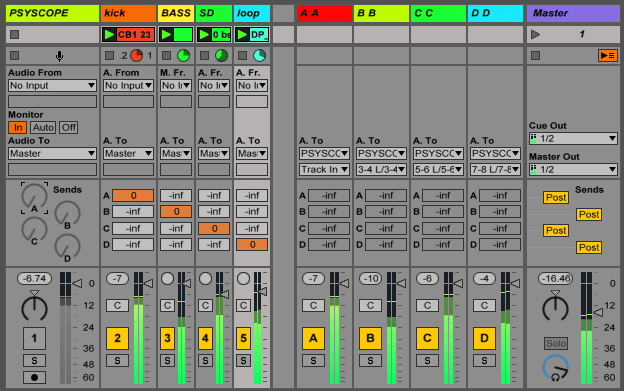This screenshot has height=391, width=624.
Task: Set monitor to In
Action: click(18, 127)
